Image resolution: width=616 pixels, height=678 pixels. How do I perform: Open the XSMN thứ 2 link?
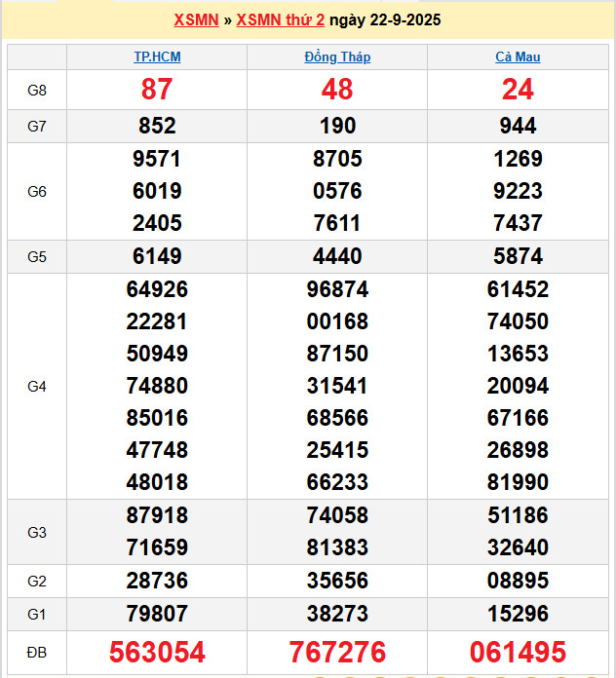click(x=281, y=20)
